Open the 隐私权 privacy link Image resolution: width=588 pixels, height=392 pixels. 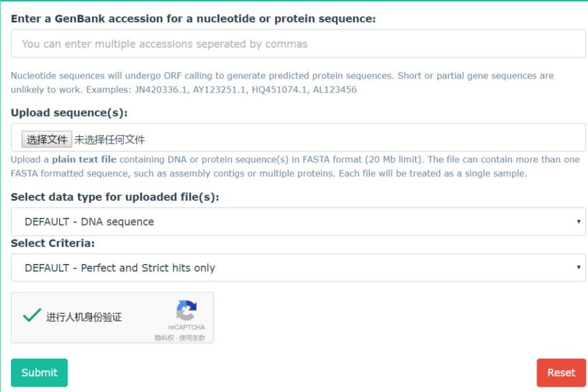coord(163,338)
